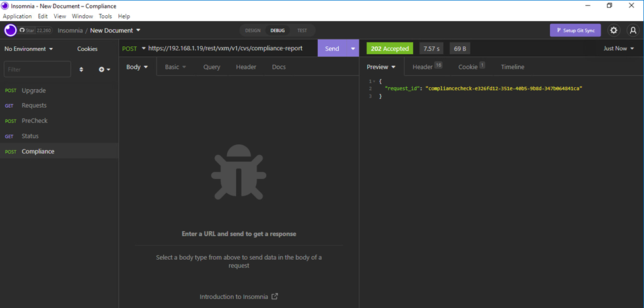Image resolution: width=644 pixels, height=308 pixels.
Task: Open the Tools menu
Action: click(105, 16)
